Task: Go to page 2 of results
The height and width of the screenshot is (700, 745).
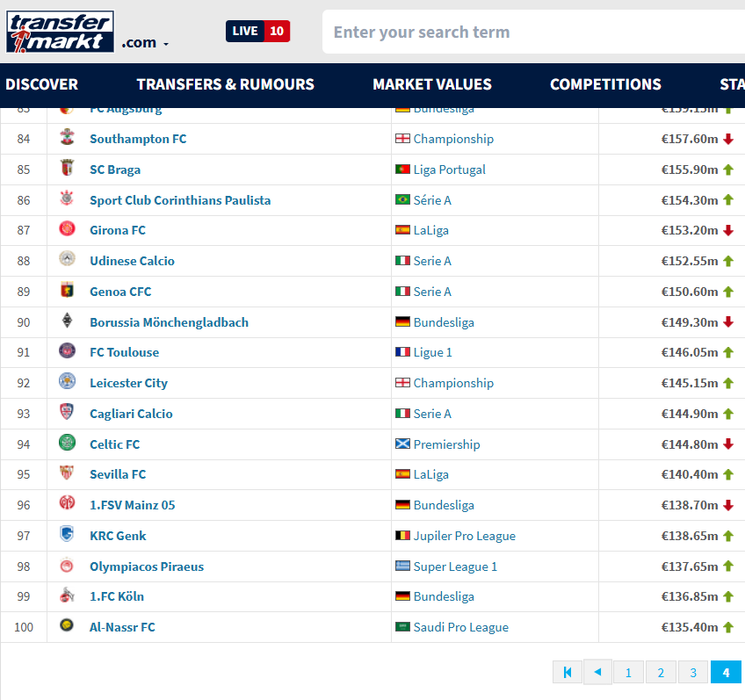Action: coord(661,673)
